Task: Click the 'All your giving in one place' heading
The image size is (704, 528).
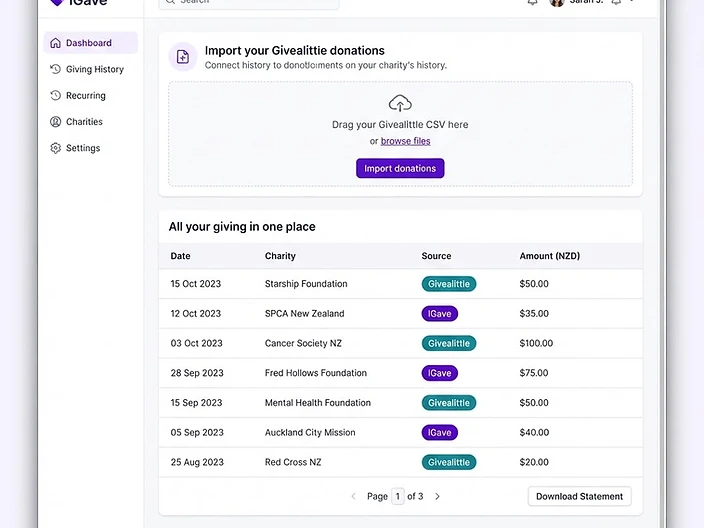Action: tap(242, 227)
